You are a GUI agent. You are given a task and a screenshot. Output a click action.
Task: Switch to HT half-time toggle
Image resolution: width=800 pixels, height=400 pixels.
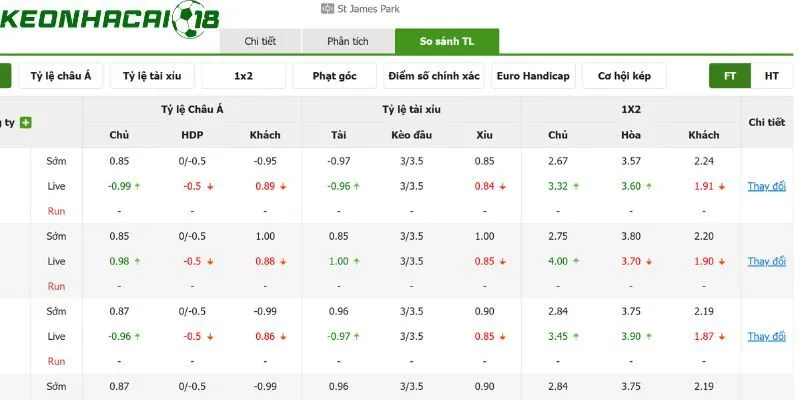click(x=771, y=76)
